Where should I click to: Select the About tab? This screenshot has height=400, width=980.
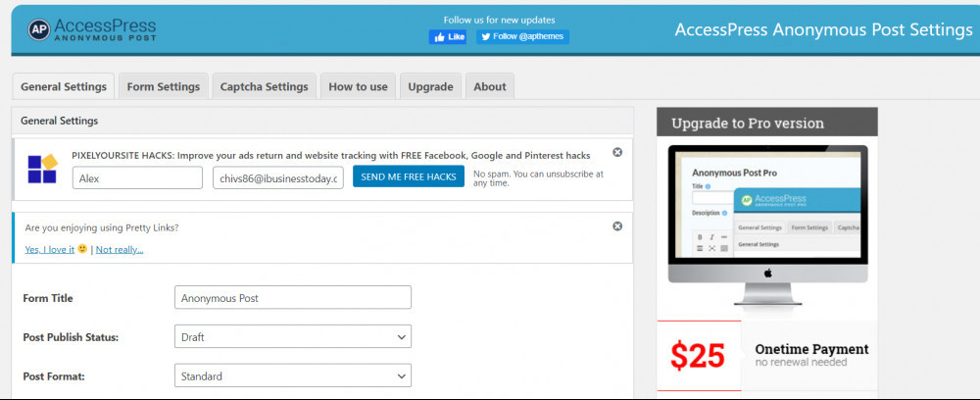click(x=490, y=86)
